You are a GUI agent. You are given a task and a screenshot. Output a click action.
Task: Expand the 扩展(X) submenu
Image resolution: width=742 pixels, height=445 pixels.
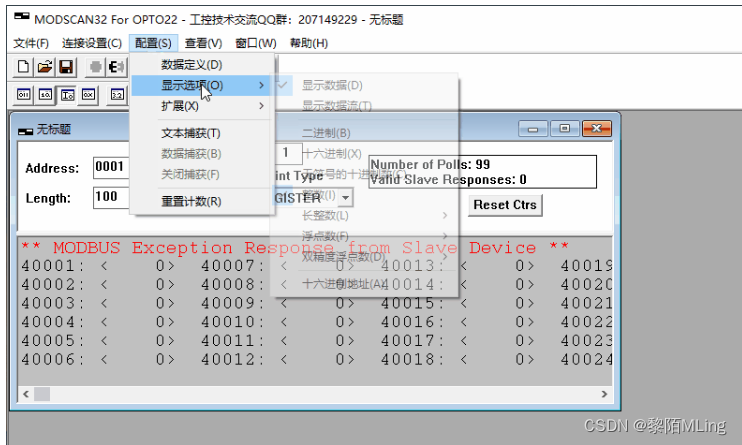tap(202, 106)
